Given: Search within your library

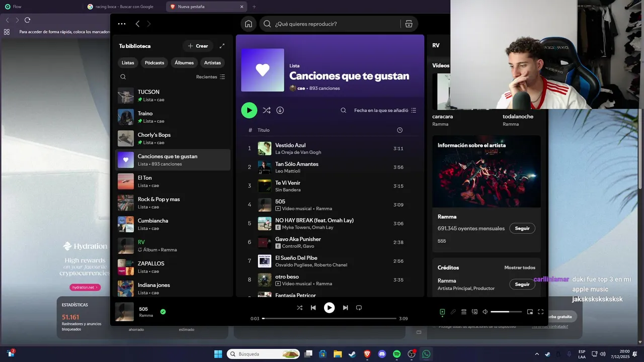Looking at the screenshot, I should tap(123, 77).
